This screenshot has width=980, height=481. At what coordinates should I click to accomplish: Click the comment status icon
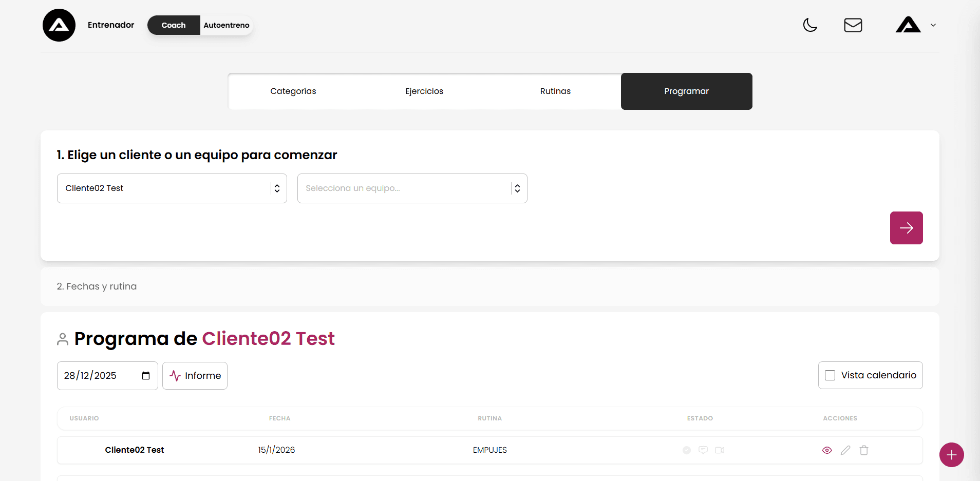703,450
